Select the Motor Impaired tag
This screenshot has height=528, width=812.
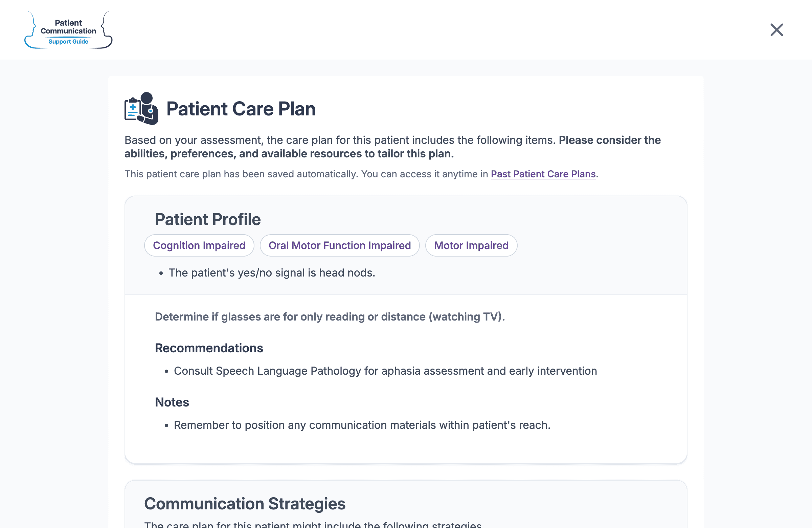[x=471, y=245]
